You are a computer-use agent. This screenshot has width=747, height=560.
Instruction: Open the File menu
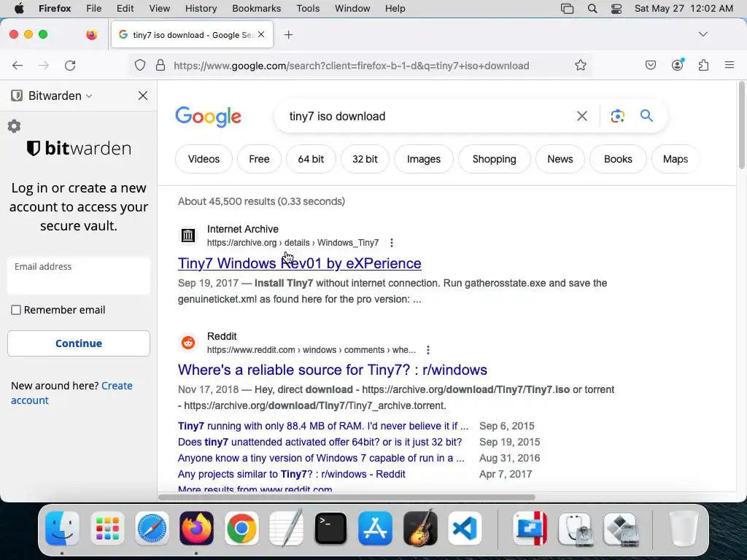click(94, 9)
